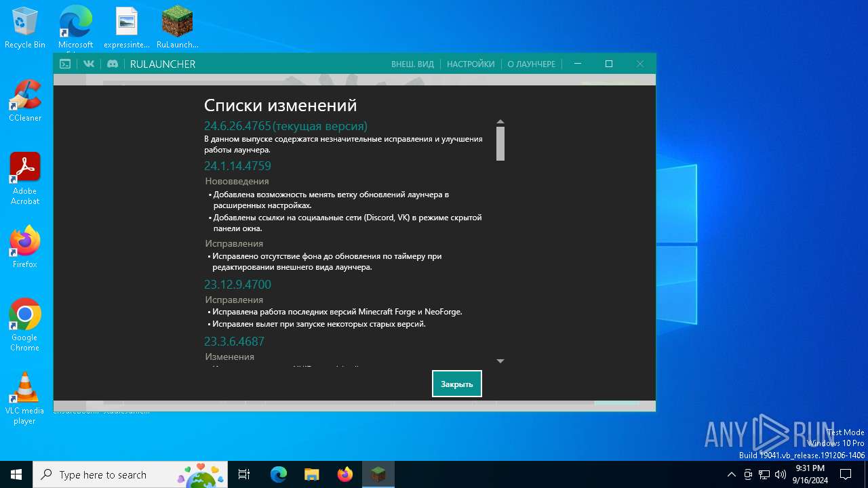Open the RuLauncher desktop shortcut
Image resolution: width=868 pixels, height=488 pixels.
click(178, 28)
